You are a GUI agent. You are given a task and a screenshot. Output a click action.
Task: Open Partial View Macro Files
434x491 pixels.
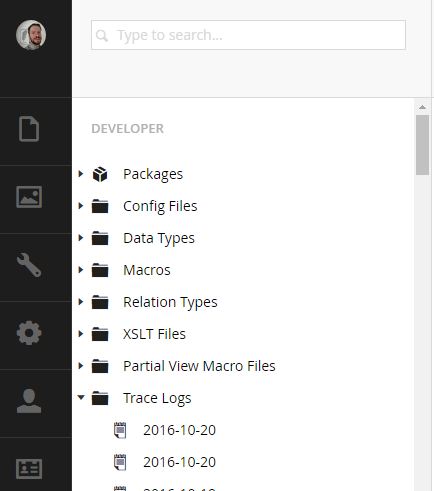tap(199, 366)
